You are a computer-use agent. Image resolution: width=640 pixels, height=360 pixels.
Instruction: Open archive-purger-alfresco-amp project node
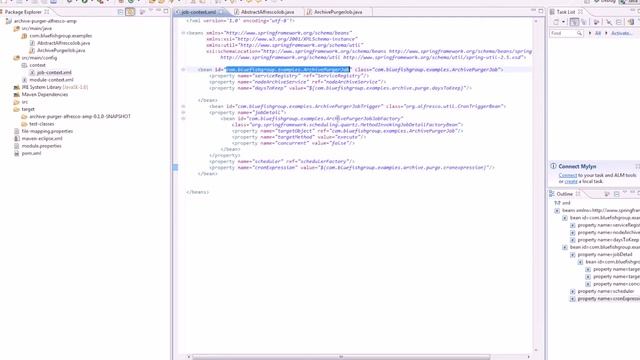[x=45, y=21]
